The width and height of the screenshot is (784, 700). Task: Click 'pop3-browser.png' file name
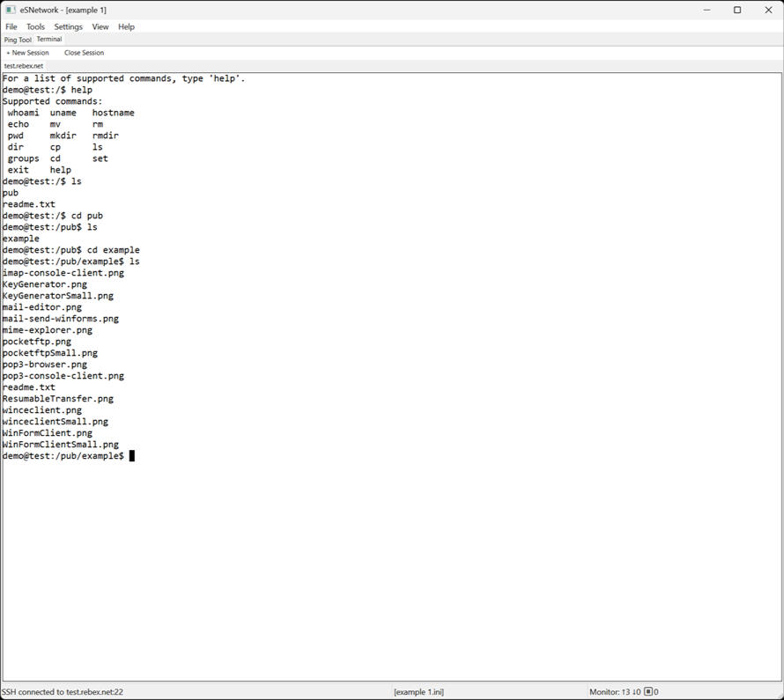point(45,365)
